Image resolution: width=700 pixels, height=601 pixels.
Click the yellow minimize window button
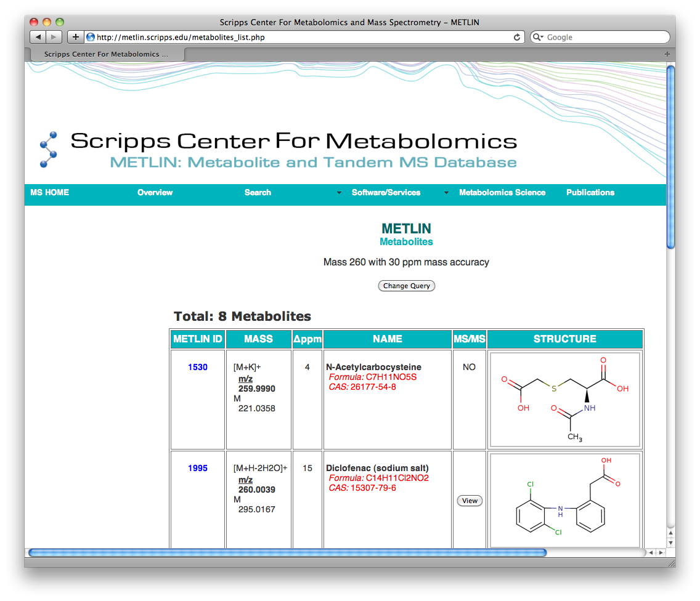tap(47, 22)
